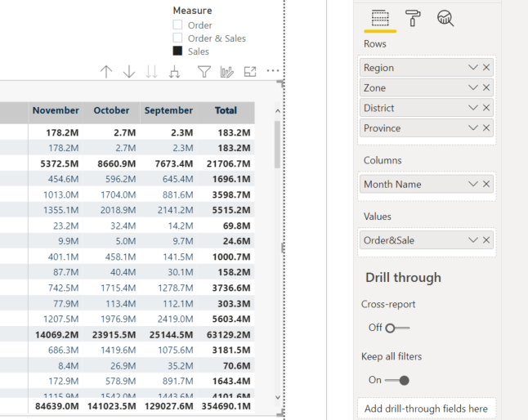
Task: Click matrix scrollbar up arrow
Action: (278, 111)
